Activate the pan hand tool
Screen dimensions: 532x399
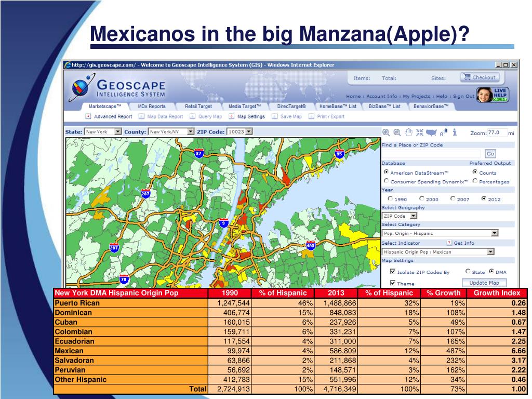point(408,132)
